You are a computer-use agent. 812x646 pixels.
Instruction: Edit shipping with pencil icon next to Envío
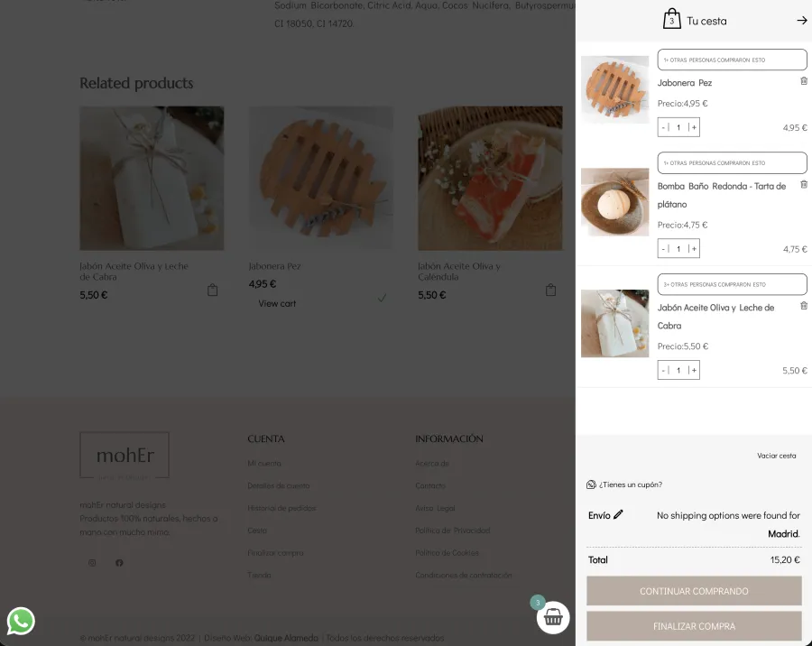618,514
